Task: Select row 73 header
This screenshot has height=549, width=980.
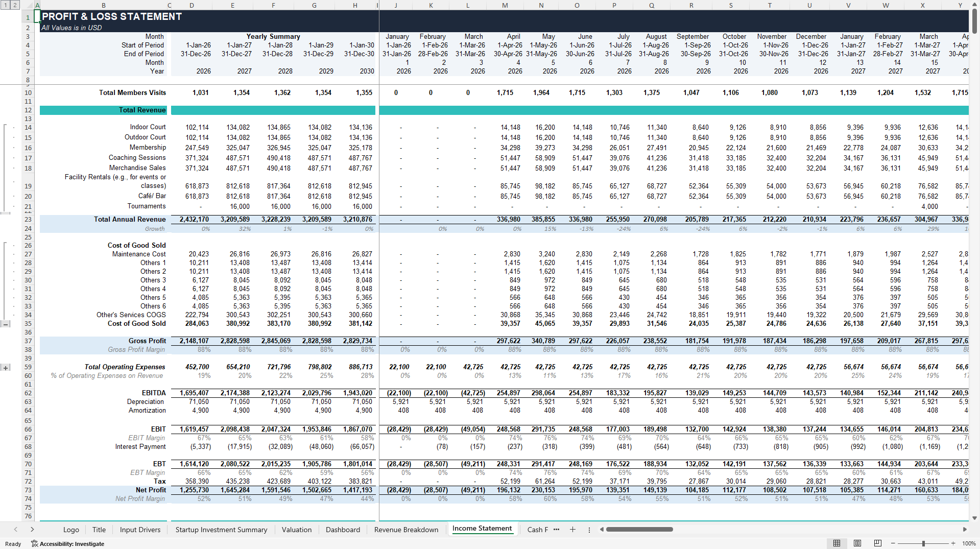Action: coord(28,490)
